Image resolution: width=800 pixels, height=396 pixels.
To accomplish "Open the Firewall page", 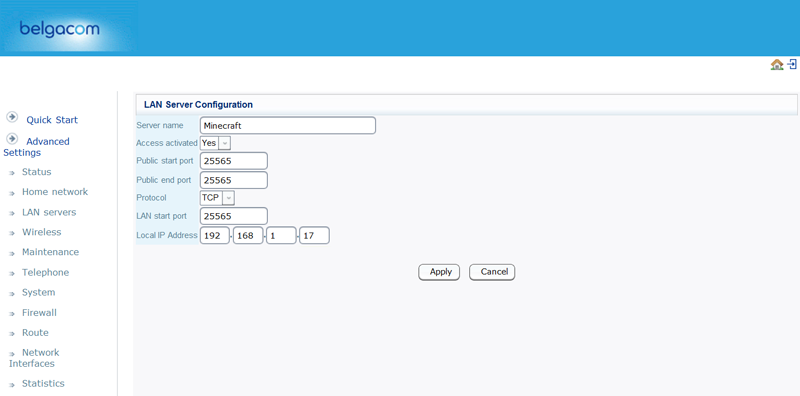I will pos(39,313).
